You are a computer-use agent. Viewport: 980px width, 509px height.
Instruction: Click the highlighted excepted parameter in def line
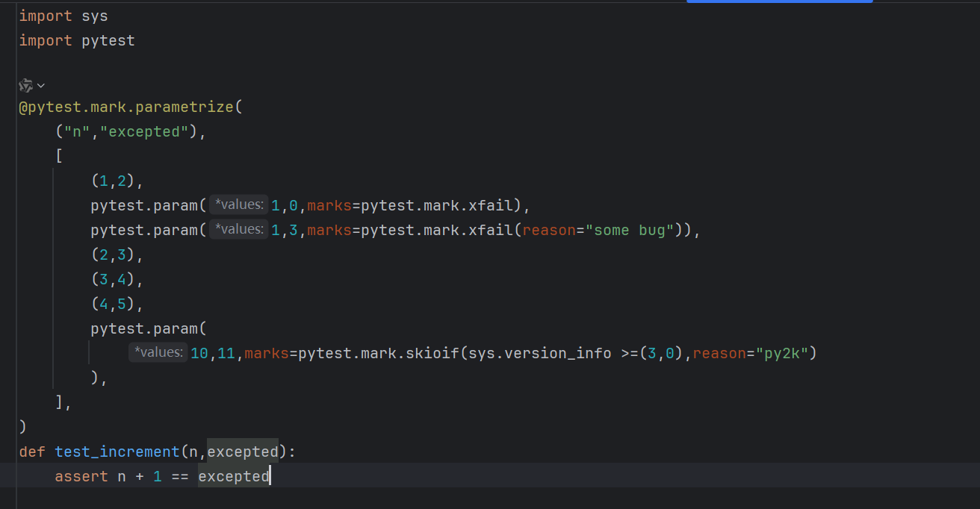click(x=243, y=452)
